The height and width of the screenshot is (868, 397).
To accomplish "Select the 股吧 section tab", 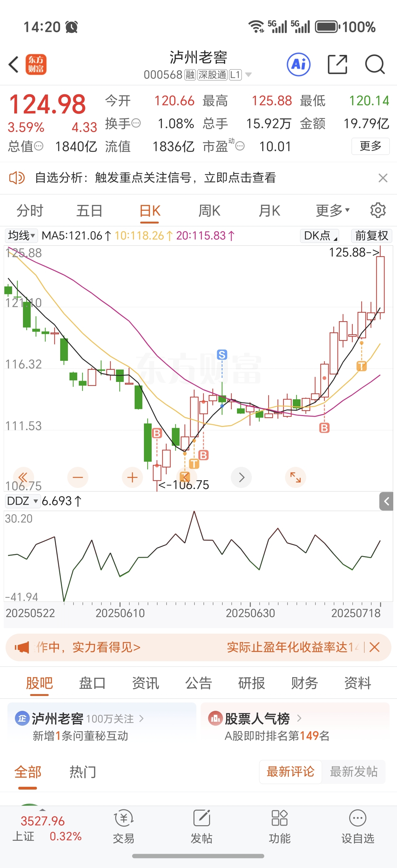I will (39, 683).
